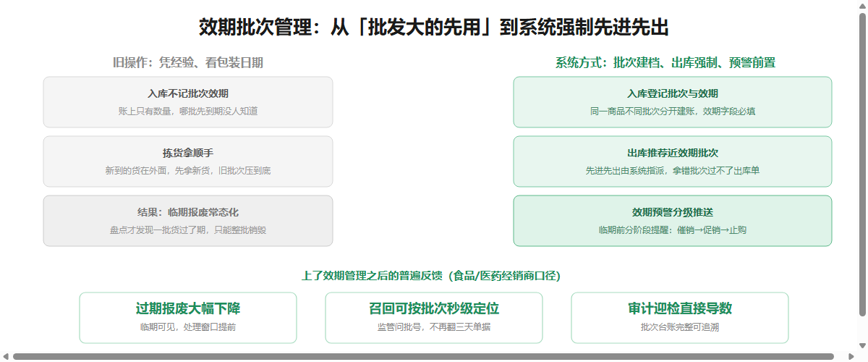
Task: Click the scroll left arrow
Action: (x=6, y=356)
